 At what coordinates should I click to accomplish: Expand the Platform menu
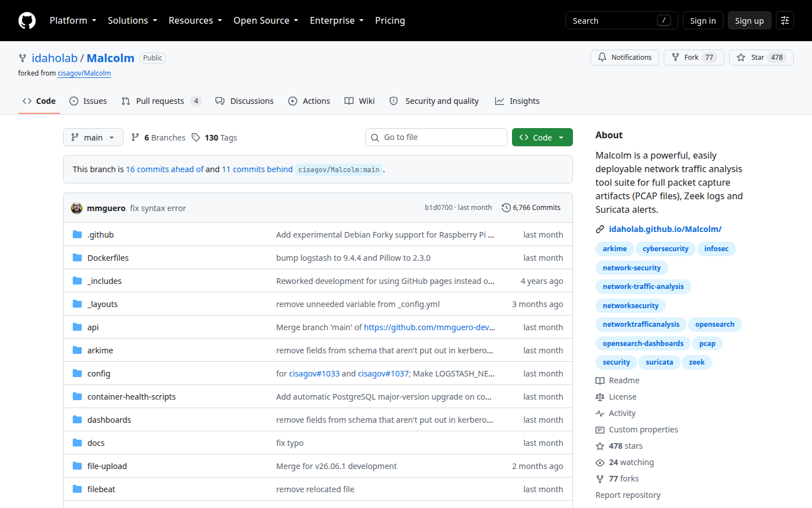73,20
